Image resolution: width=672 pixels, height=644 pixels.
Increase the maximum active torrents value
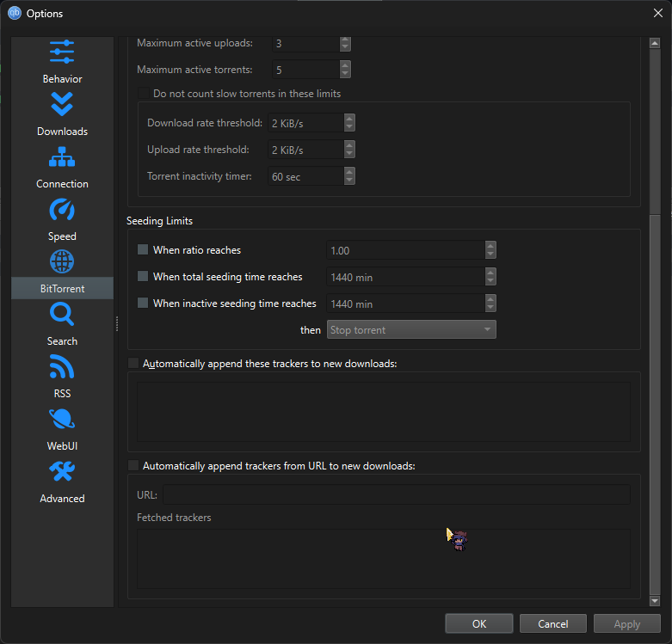click(x=345, y=65)
